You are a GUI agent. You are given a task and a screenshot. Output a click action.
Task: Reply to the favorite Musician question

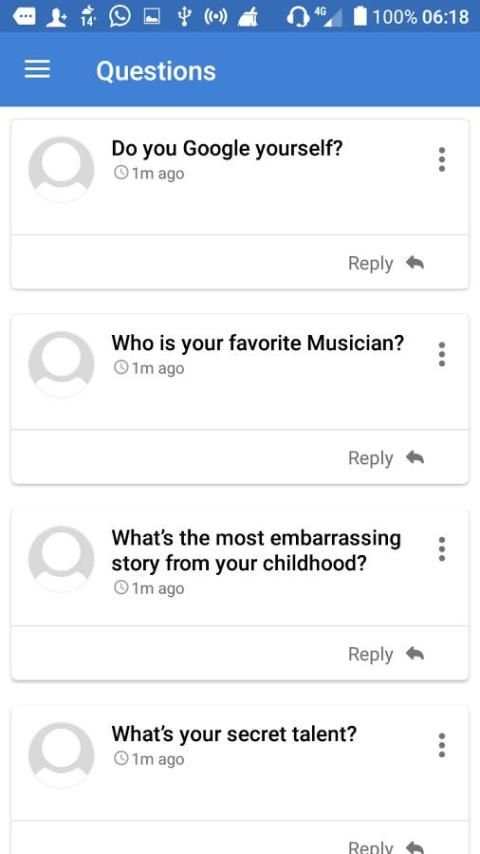(386, 458)
